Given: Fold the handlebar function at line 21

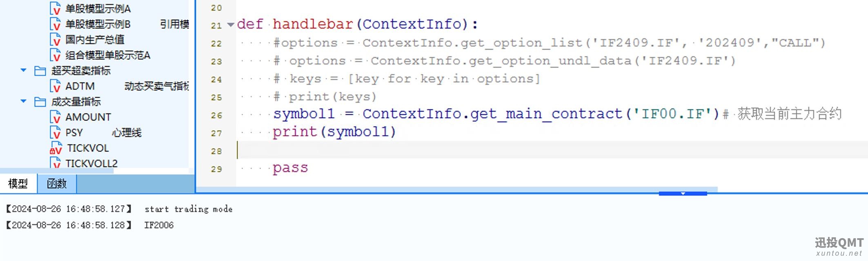Looking at the screenshot, I should coord(231,25).
